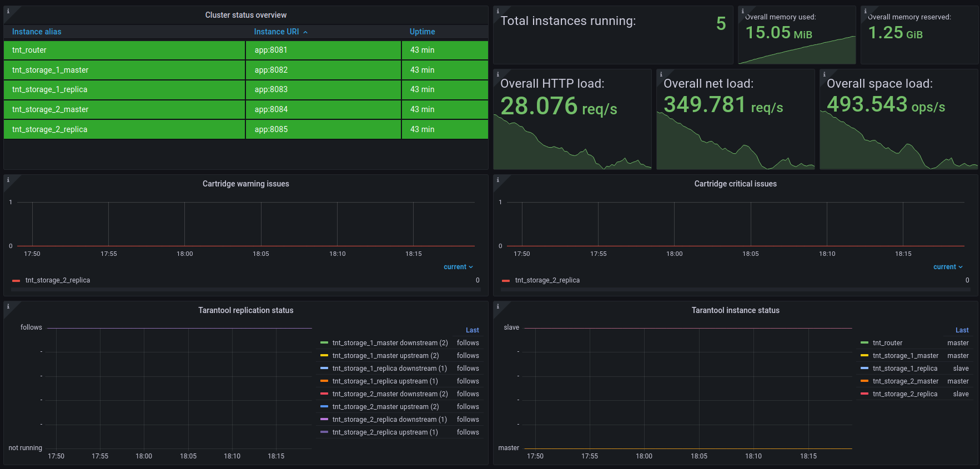Show description icon of Overall net load
Image resolution: width=980 pixels, height=469 pixels.
(x=661, y=74)
